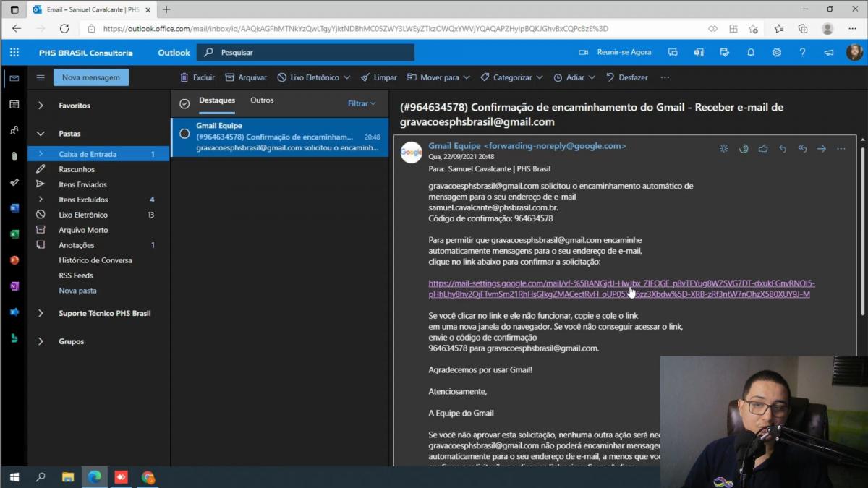Open the Calendar module icon
This screenshot has width=868, height=488.
pos(14,104)
